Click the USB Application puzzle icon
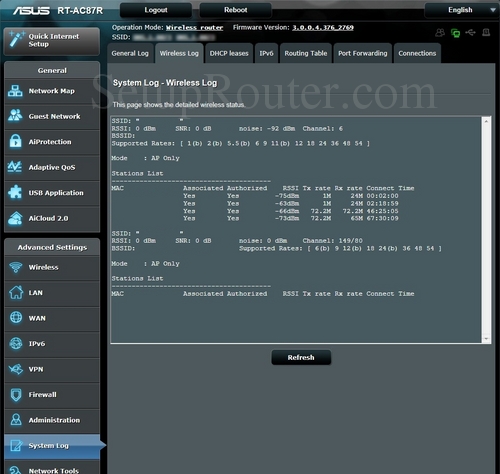500x474 pixels. coord(15,192)
